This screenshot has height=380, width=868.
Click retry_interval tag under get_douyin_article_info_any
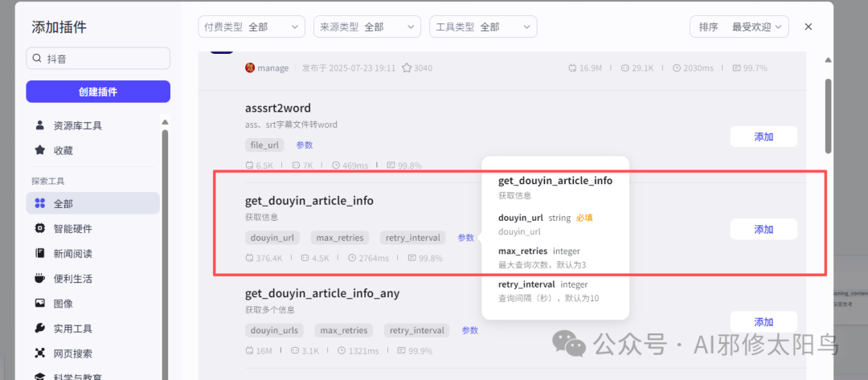click(x=417, y=330)
